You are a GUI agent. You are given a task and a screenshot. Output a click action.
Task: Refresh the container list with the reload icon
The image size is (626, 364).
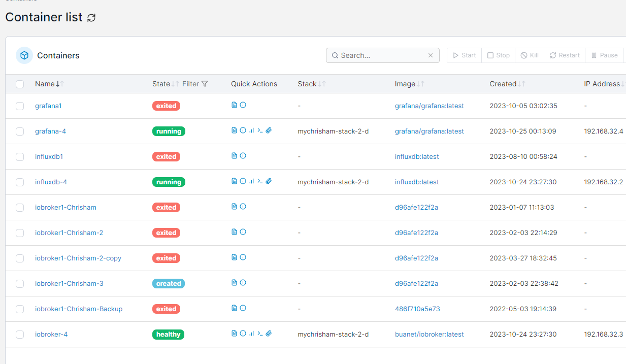pos(91,18)
